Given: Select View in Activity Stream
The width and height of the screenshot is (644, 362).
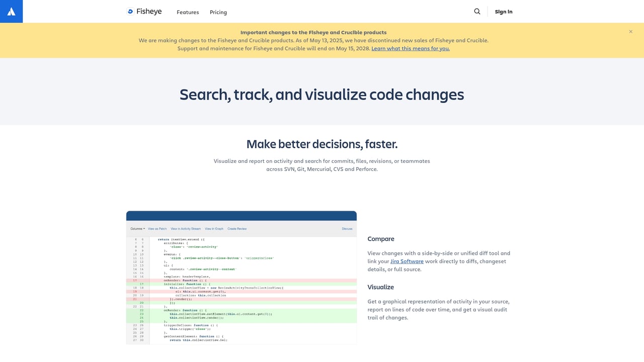Looking at the screenshot, I should [185, 228].
